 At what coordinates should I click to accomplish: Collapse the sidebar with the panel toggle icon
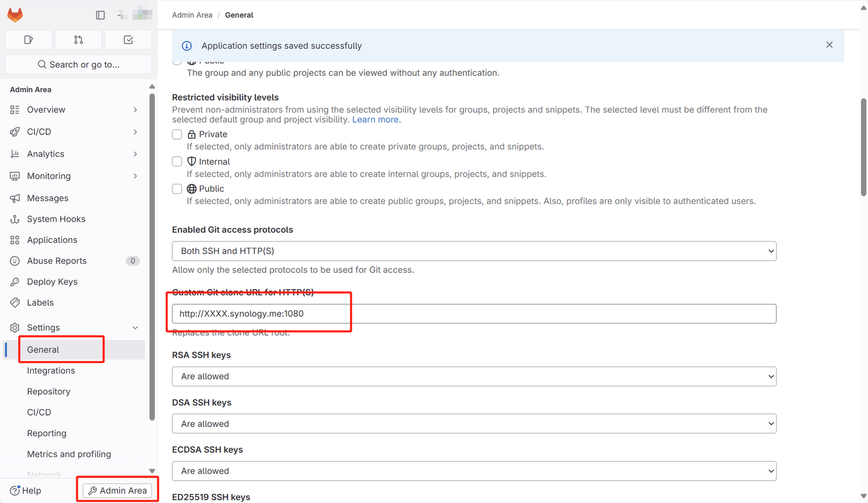100,15
